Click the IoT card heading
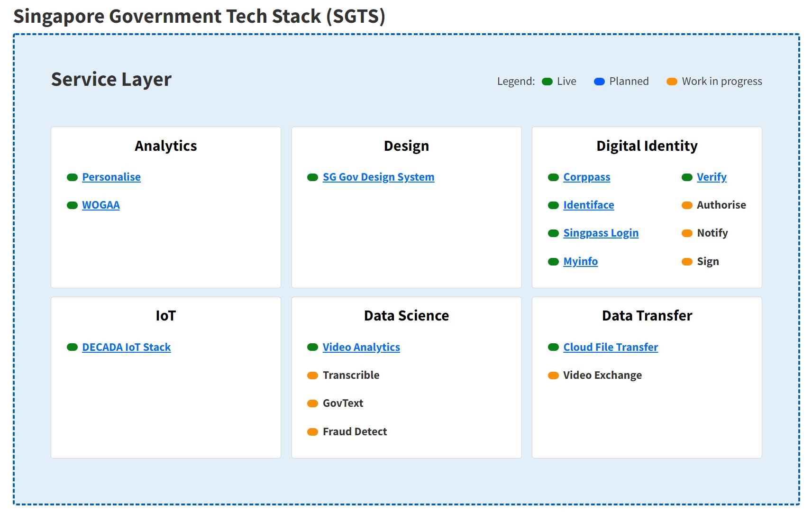Viewport: 812px width, 513px height. coord(165,316)
